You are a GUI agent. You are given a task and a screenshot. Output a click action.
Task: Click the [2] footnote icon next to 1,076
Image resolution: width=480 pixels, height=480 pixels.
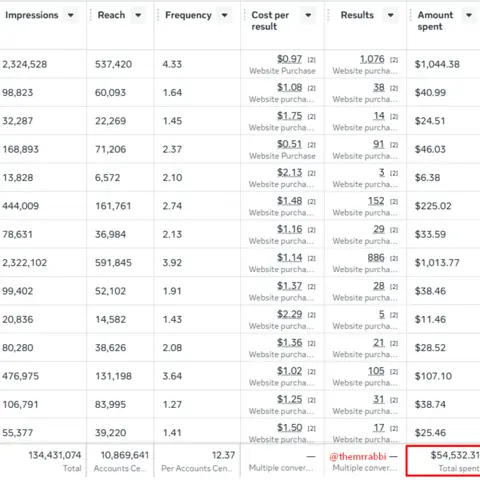394,60
